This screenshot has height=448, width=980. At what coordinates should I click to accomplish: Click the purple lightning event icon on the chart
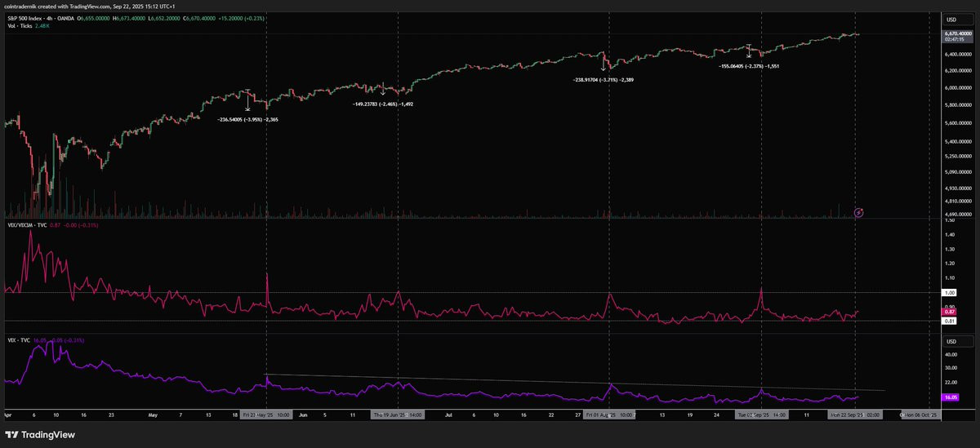point(858,213)
